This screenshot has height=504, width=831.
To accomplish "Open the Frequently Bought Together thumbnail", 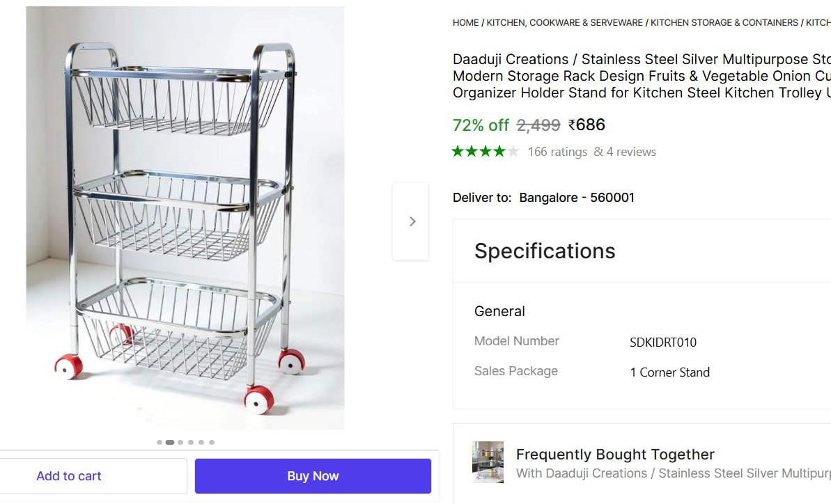I will coord(488,462).
